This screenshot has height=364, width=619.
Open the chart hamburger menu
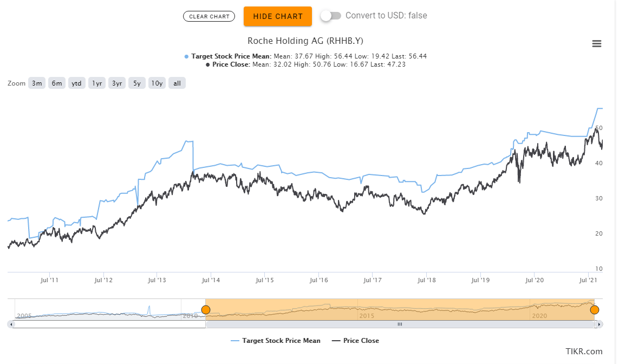596,43
